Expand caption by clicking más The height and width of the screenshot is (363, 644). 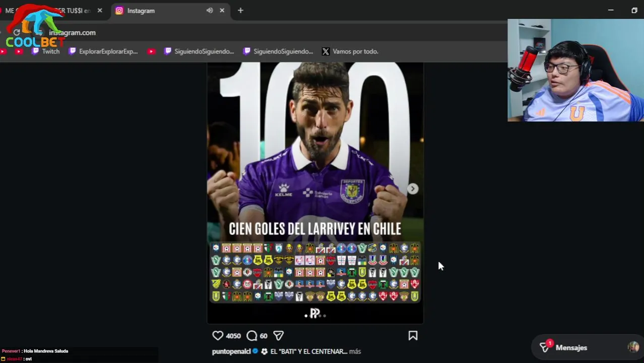(355, 351)
